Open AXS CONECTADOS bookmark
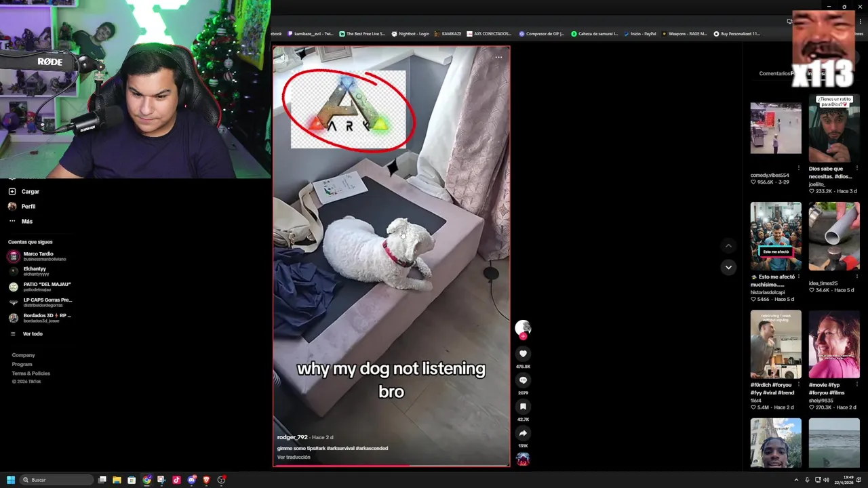 click(x=489, y=33)
